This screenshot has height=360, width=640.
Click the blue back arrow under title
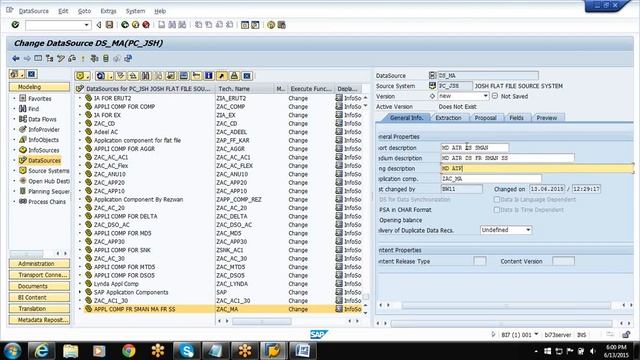[16, 58]
